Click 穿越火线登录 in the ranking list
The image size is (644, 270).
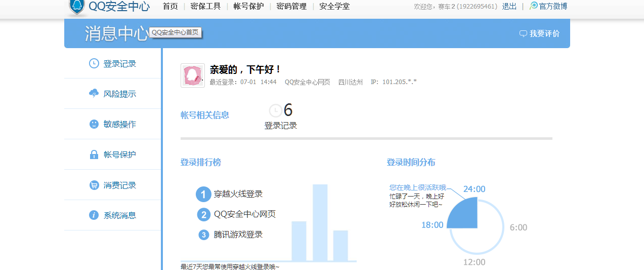click(x=238, y=194)
